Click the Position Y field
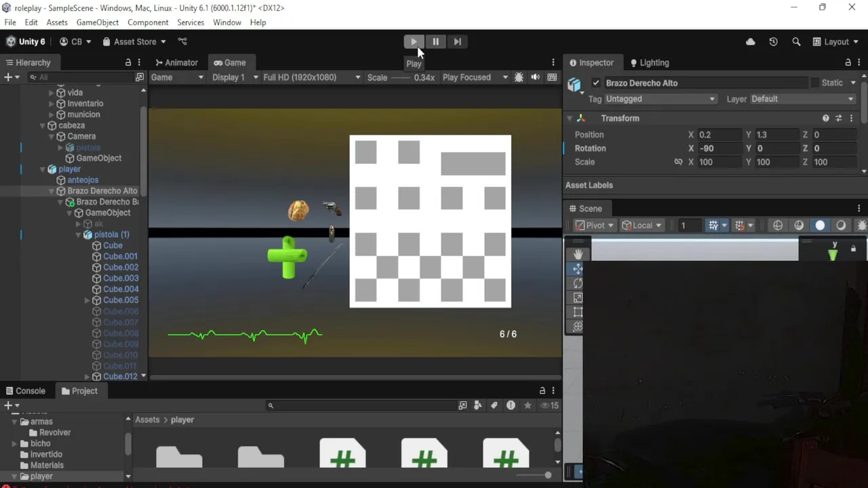 776,135
